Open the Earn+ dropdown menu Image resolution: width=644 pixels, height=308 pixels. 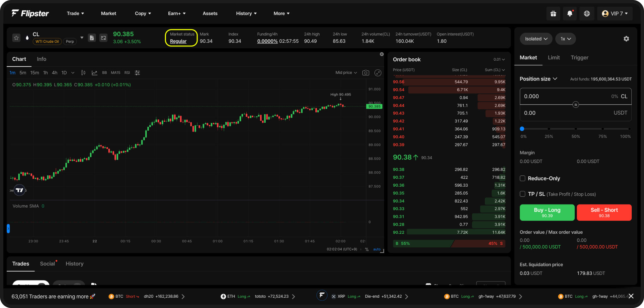tap(177, 14)
